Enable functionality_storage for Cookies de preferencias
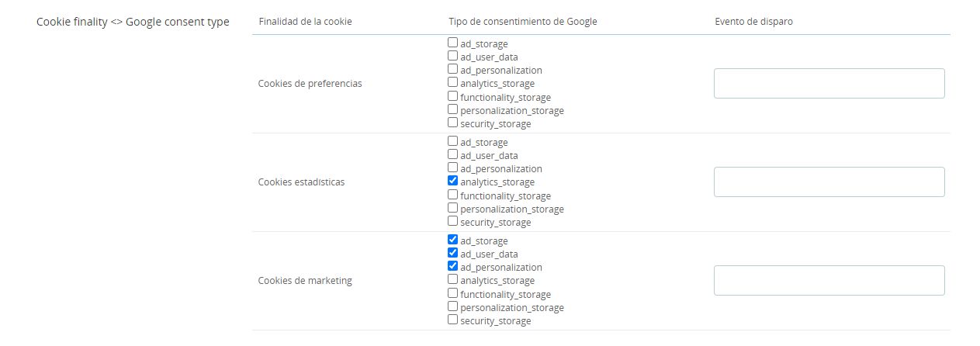Image resolution: width=980 pixels, height=346 pixels. coord(453,97)
